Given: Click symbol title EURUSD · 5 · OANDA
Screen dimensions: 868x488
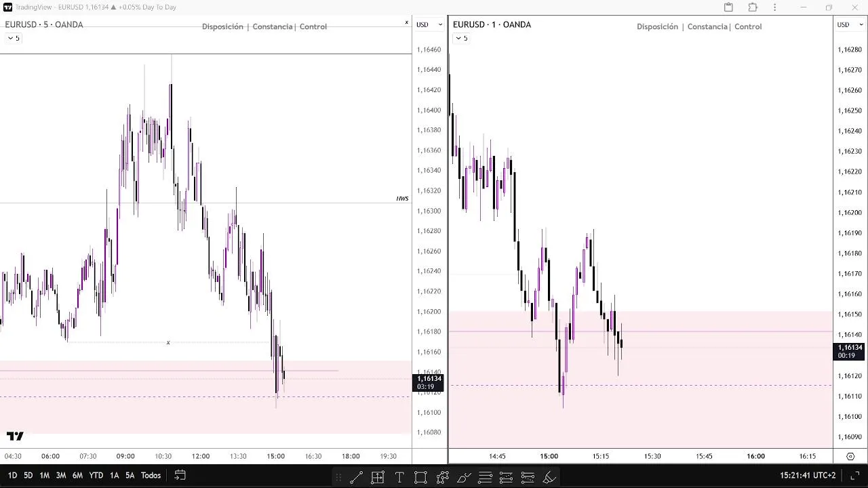Looking at the screenshot, I should 44,24.
